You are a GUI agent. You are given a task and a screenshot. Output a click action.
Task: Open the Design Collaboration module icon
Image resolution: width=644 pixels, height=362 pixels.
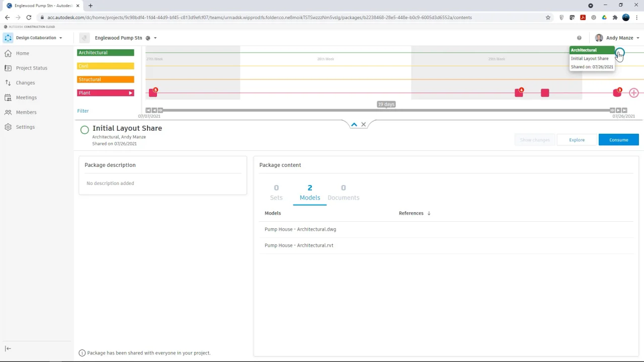[8, 38]
